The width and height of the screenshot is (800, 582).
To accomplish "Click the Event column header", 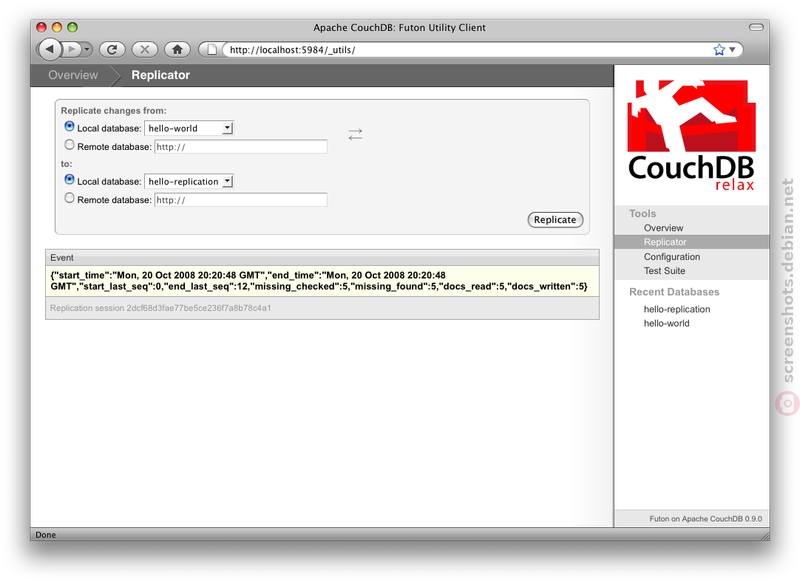I will coord(322,258).
